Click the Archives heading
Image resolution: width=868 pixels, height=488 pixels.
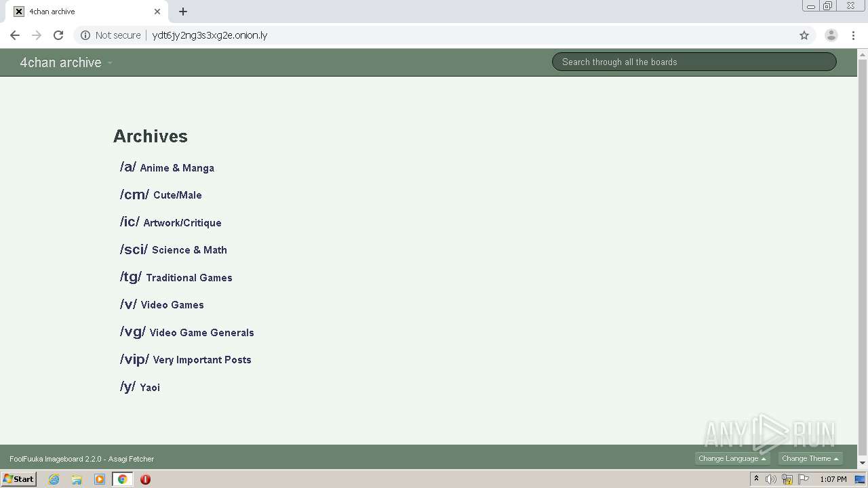point(151,136)
